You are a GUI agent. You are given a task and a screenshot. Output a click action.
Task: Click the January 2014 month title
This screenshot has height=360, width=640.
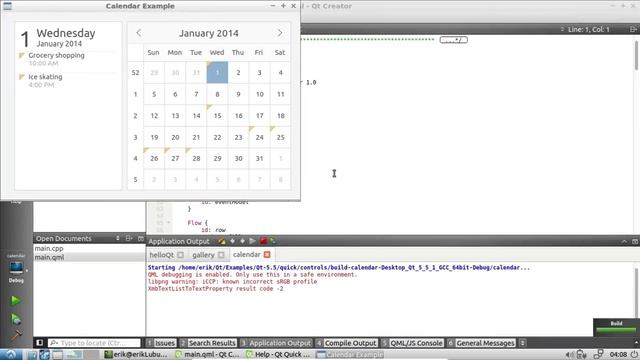(209, 33)
